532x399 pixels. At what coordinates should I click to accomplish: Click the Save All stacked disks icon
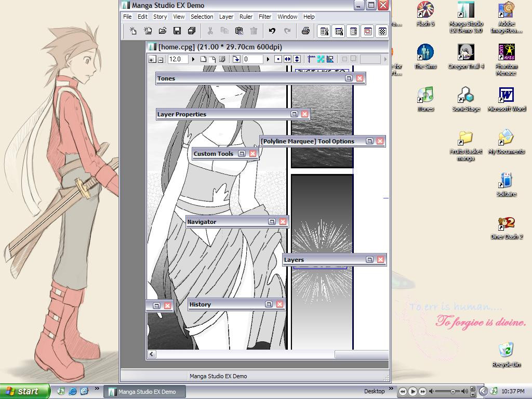pos(192,31)
